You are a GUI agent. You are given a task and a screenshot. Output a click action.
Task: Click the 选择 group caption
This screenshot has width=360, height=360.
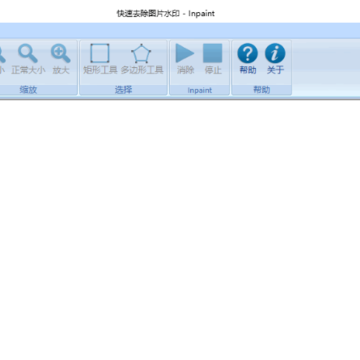click(123, 90)
